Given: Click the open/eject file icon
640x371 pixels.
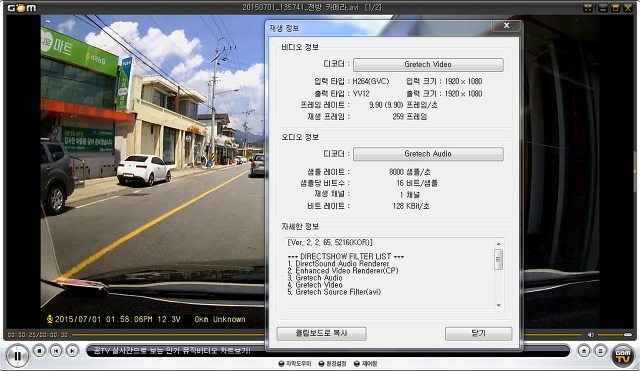Looking at the screenshot, I should pos(584,351).
